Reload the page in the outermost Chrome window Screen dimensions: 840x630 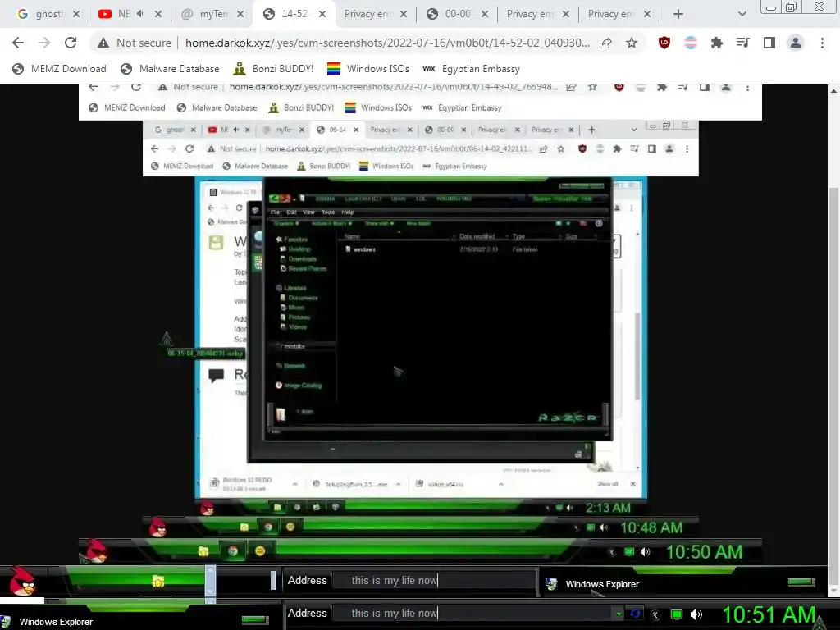coord(71,43)
